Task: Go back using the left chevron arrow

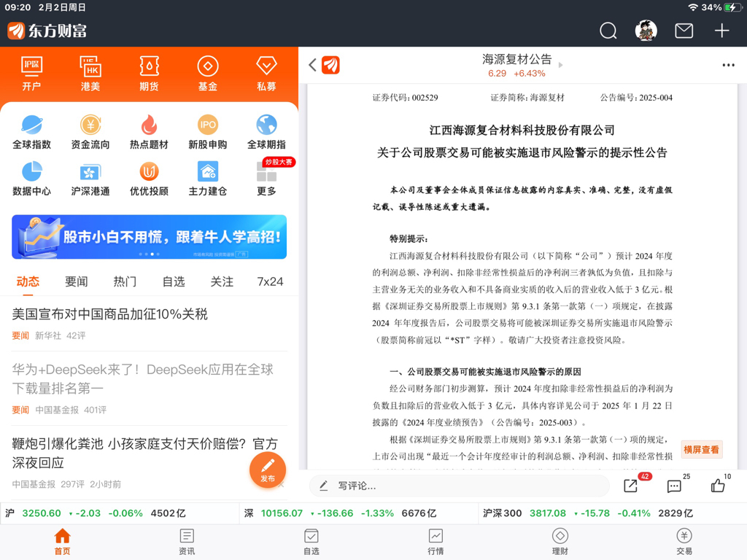Action: 312,65
